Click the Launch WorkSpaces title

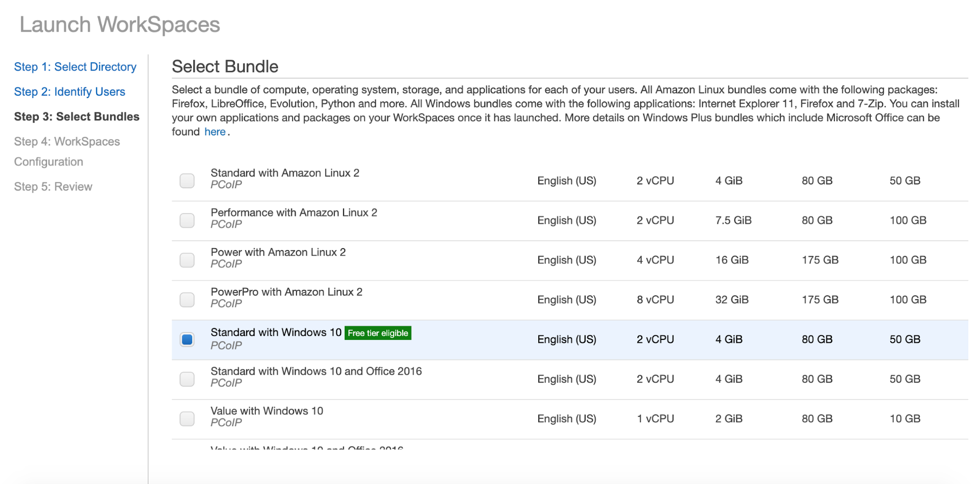[x=120, y=25]
